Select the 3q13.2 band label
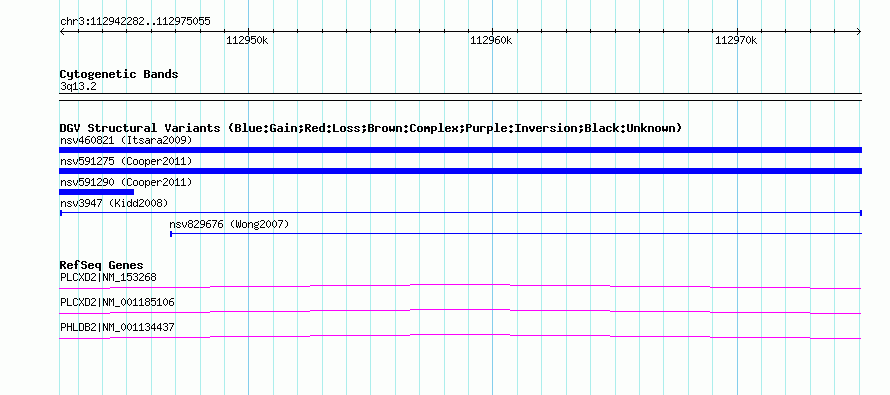The height and width of the screenshot is (395, 890). click(78, 86)
